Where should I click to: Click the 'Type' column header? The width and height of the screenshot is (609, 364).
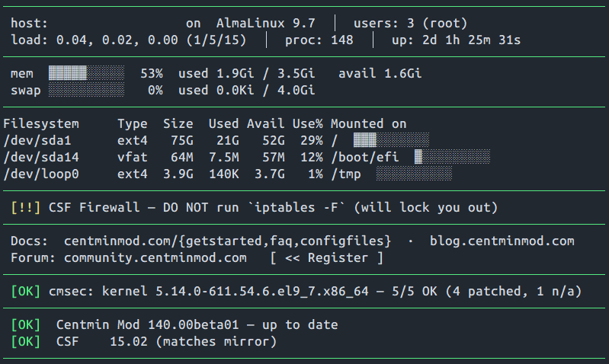tap(133, 124)
